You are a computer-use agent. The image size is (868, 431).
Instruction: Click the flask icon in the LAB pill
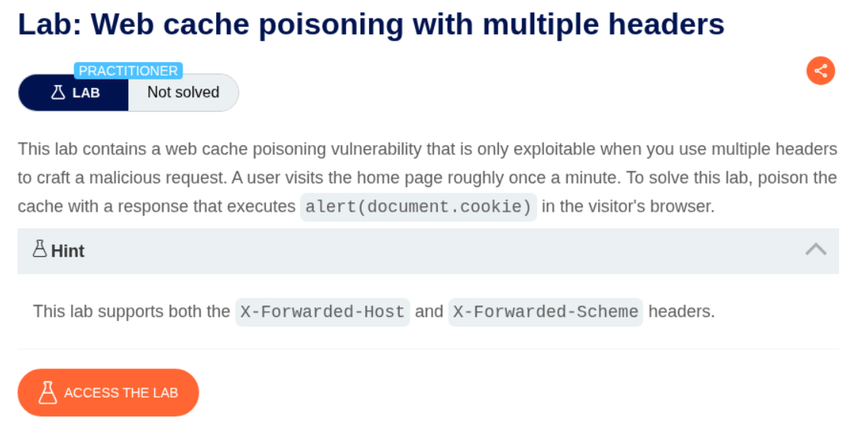pos(58,92)
